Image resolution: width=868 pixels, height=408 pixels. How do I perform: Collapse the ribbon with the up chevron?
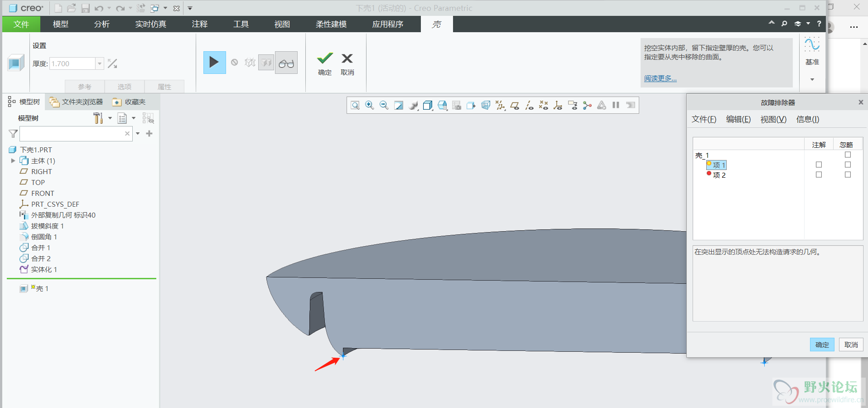[x=772, y=23]
